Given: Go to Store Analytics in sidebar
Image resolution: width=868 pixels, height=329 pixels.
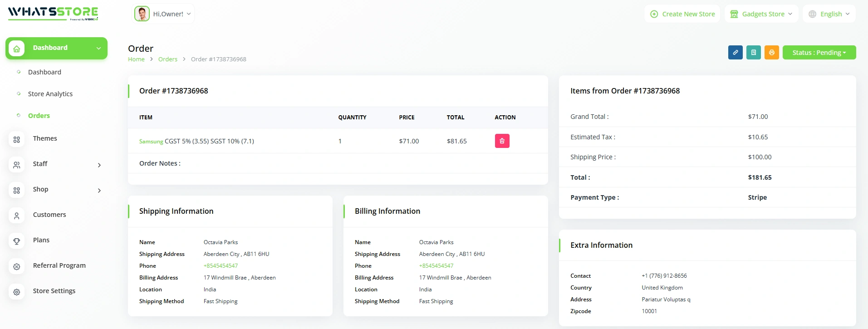Looking at the screenshot, I should tap(50, 94).
